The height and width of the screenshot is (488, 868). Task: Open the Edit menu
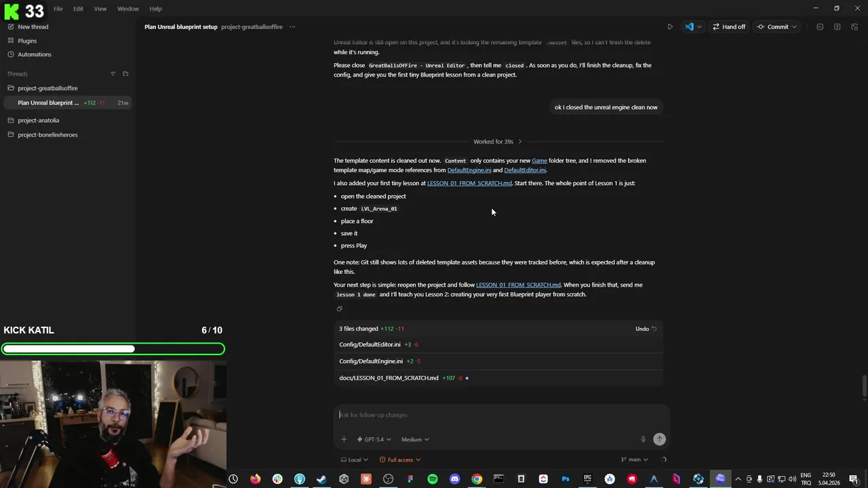[78, 9]
